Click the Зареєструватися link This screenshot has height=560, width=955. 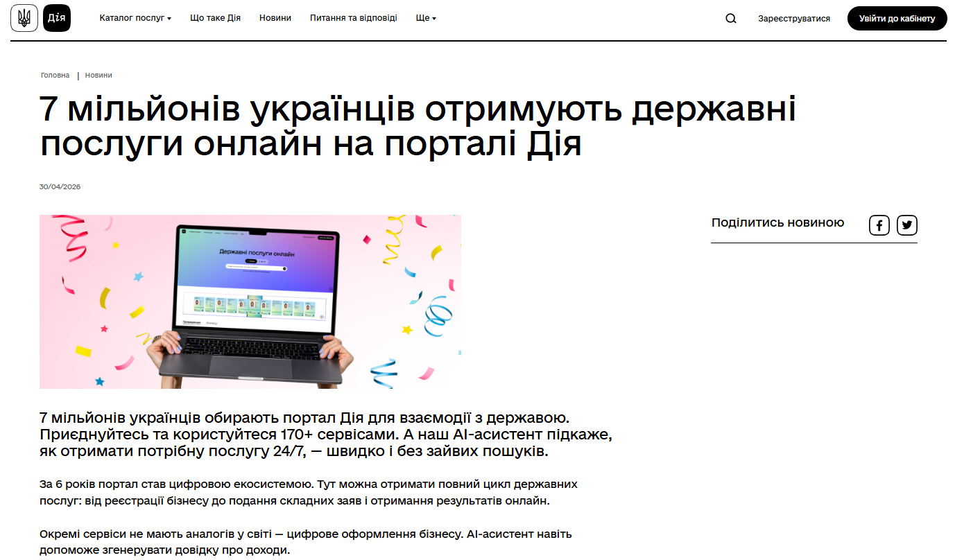coord(794,19)
